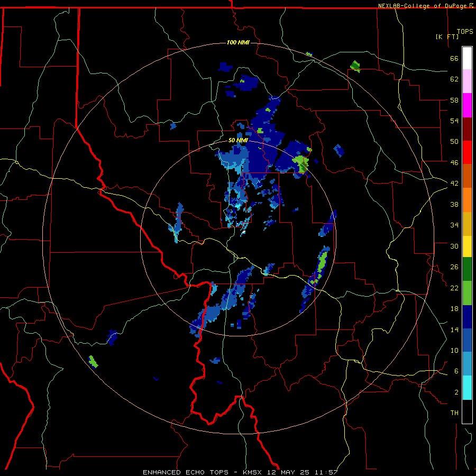Click the legend value "62"
This screenshot has width=476, height=476.
click(454, 79)
